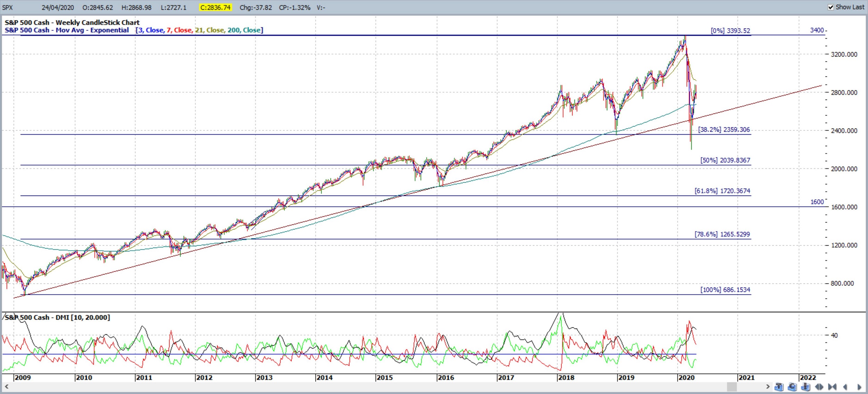The image size is (868, 394).
Task: Click the 2015 year marker on time axis
Action: click(x=385, y=378)
